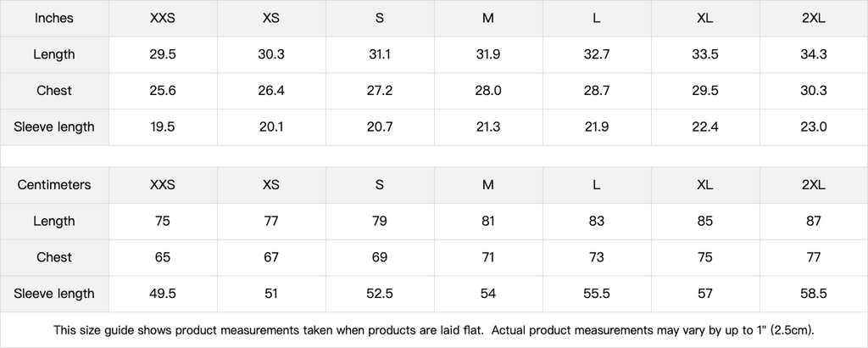The width and height of the screenshot is (868, 348).
Task: Select the 58.5 sleeve length cell
Action: pyautogui.click(x=814, y=295)
